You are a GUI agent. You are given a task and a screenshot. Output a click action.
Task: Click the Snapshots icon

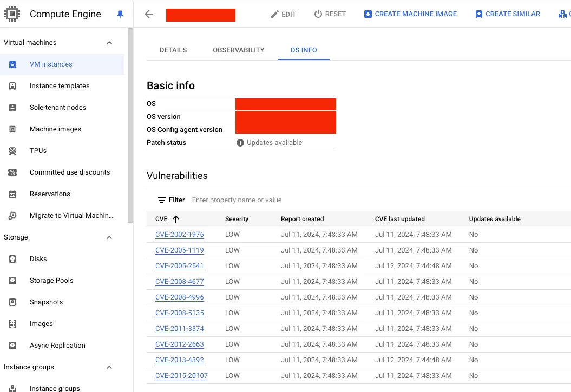(x=12, y=302)
